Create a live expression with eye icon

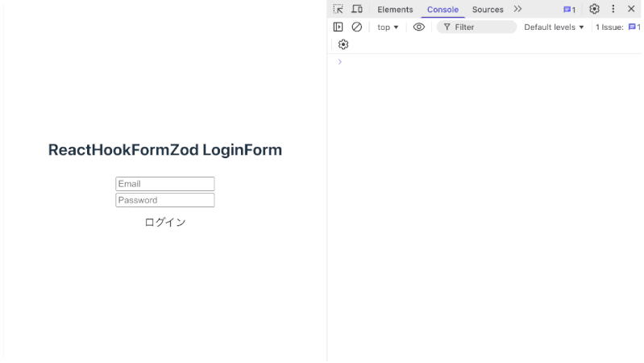(x=419, y=27)
